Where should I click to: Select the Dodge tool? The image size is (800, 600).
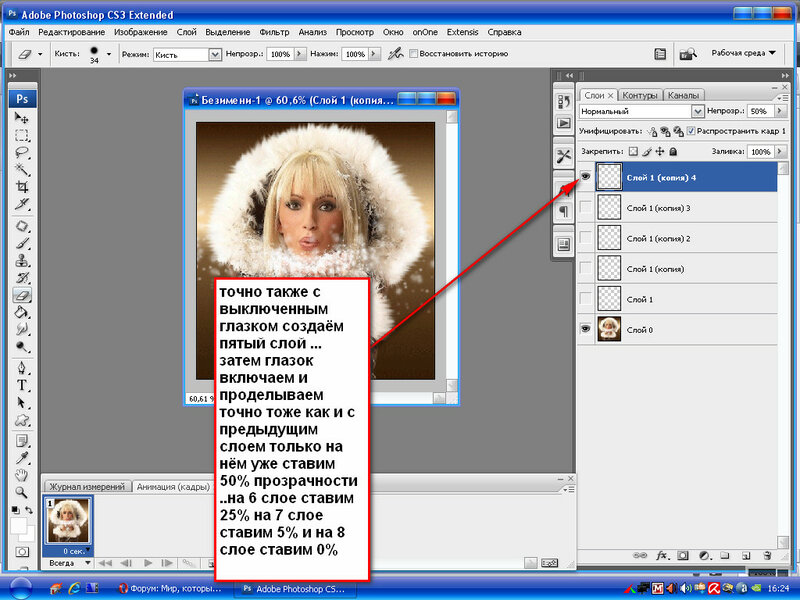[21, 347]
